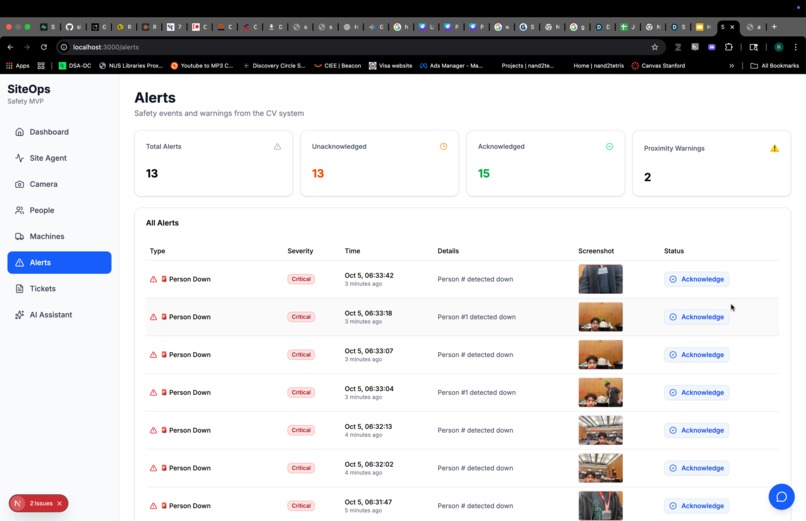Open screenshot thumbnail for 06:33:42 alert
Image resolution: width=806 pixels, height=521 pixels.
click(x=600, y=279)
